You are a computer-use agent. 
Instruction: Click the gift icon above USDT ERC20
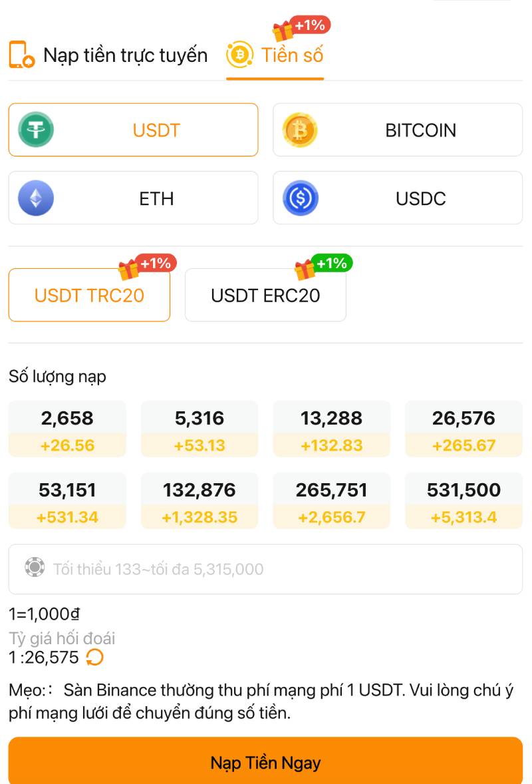pyautogui.click(x=305, y=270)
